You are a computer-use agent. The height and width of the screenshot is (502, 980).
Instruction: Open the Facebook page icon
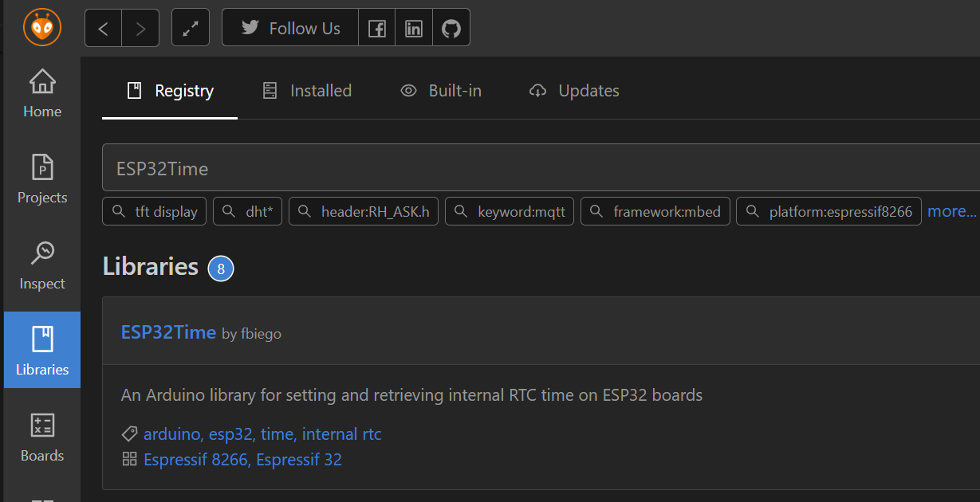pyautogui.click(x=377, y=28)
